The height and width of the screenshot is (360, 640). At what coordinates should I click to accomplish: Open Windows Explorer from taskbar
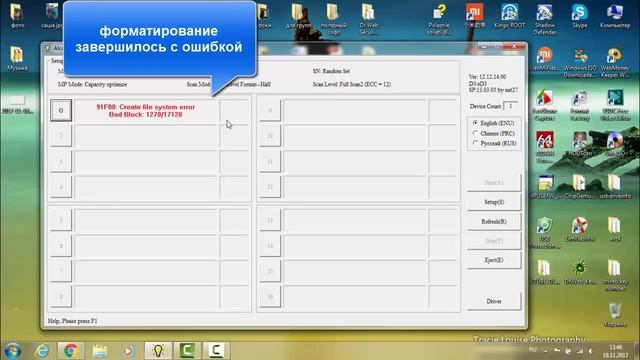[x=100, y=351]
